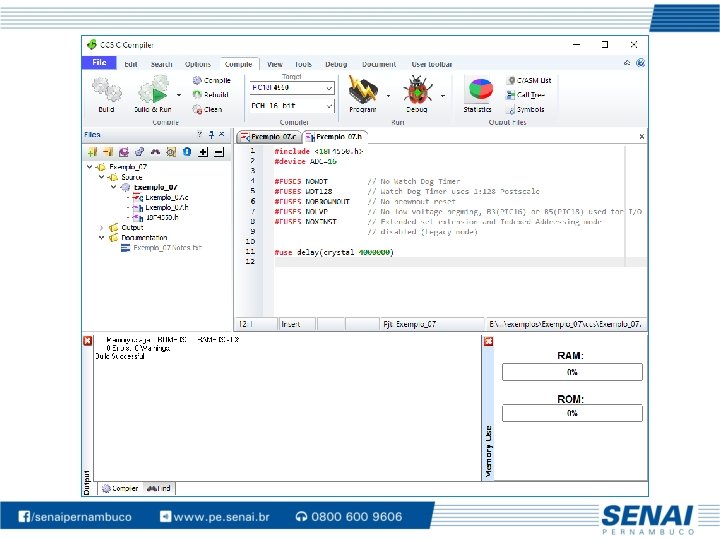Switch to Exemplo_07.h editor tab
The height and width of the screenshot is (540, 720).
[334, 137]
